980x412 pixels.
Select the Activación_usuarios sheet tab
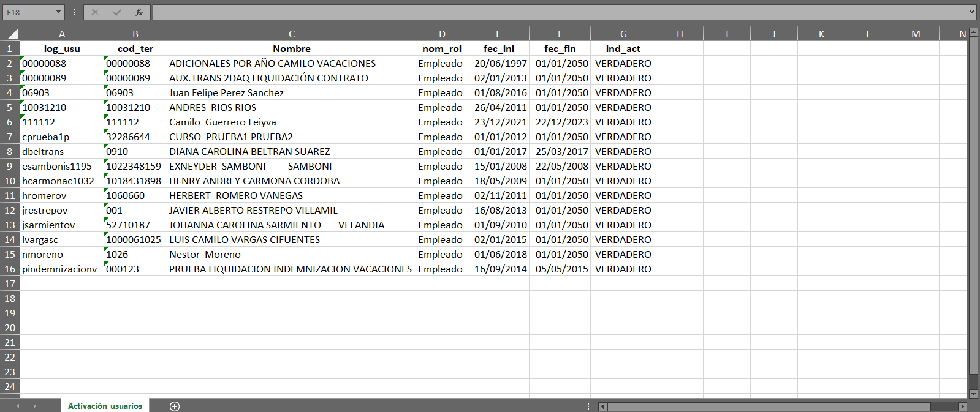(105, 406)
